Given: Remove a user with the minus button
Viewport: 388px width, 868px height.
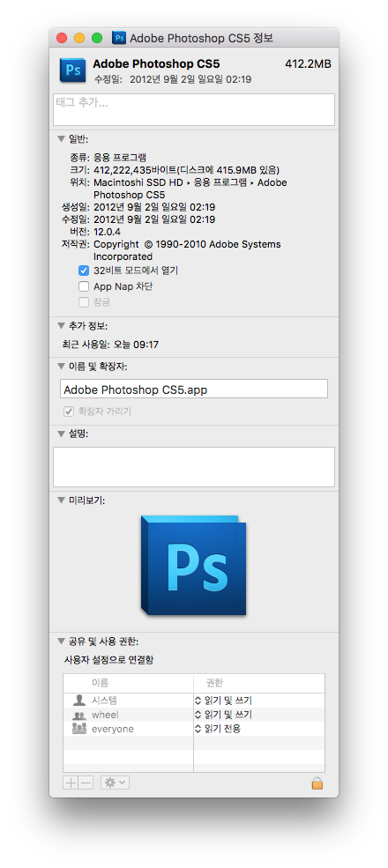Looking at the screenshot, I should click(86, 783).
